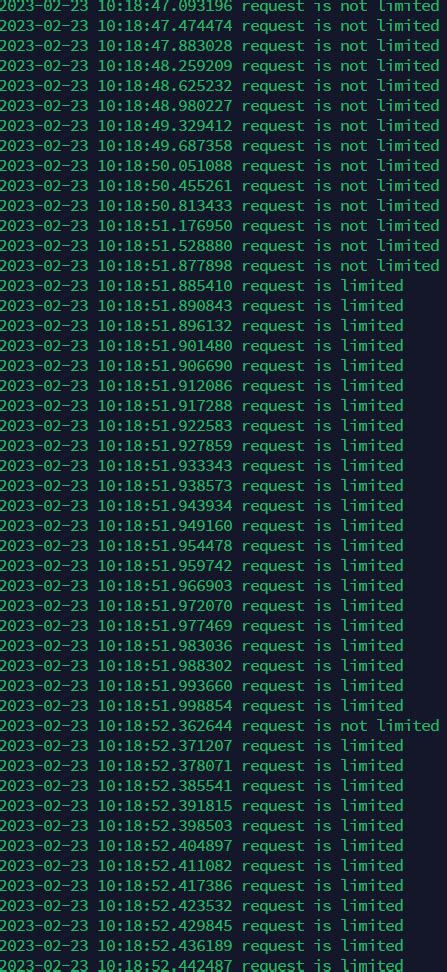Click the limited line at 10:18:52.417386
447x972 pixels.
(201, 885)
